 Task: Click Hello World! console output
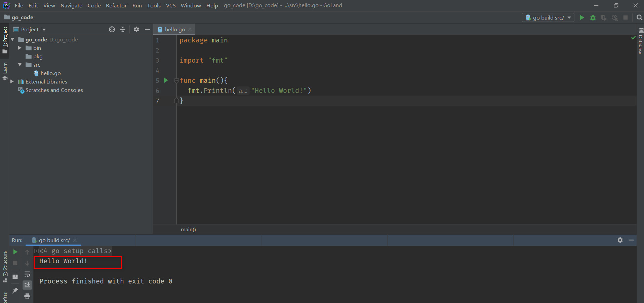pyautogui.click(x=63, y=261)
